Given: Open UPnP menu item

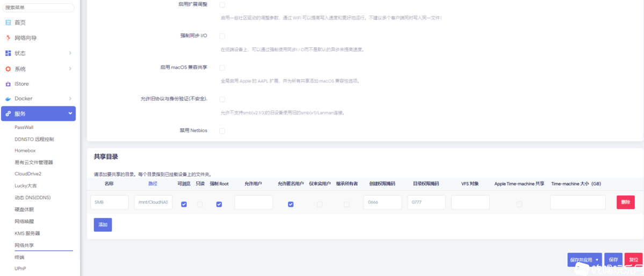Looking at the screenshot, I should click(20, 268).
